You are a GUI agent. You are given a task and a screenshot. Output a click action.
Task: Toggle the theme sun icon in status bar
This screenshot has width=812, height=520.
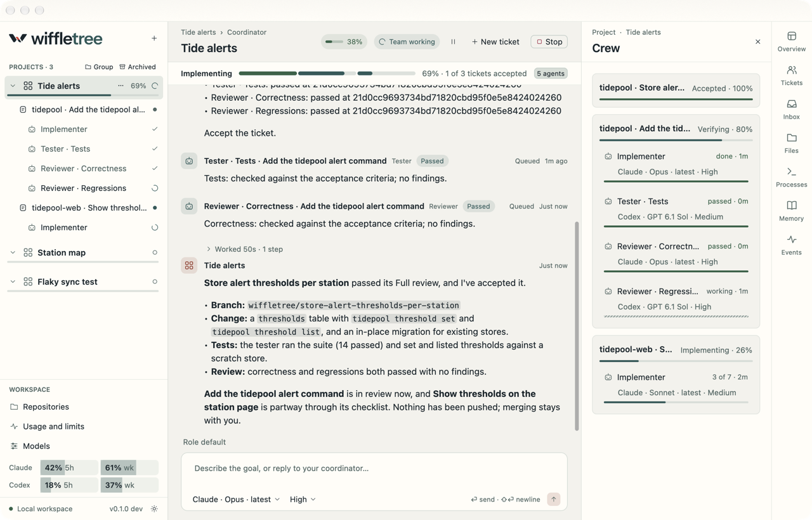coord(154,509)
